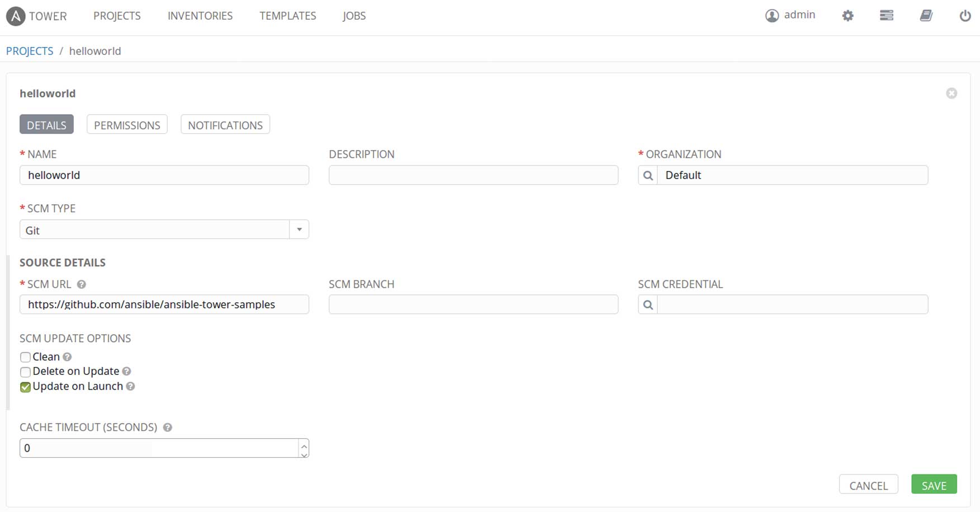Image resolution: width=980 pixels, height=512 pixels.
Task: Click the power logout icon
Action: click(x=965, y=16)
